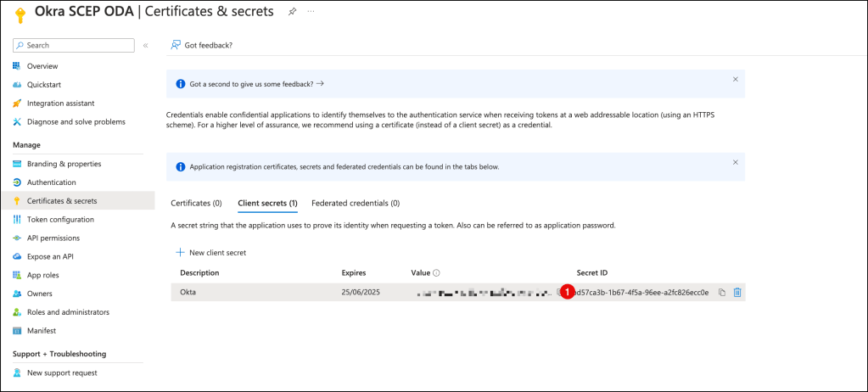The image size is (868, 392).
Task: Open Token configuration
Action: coord(60,219)
